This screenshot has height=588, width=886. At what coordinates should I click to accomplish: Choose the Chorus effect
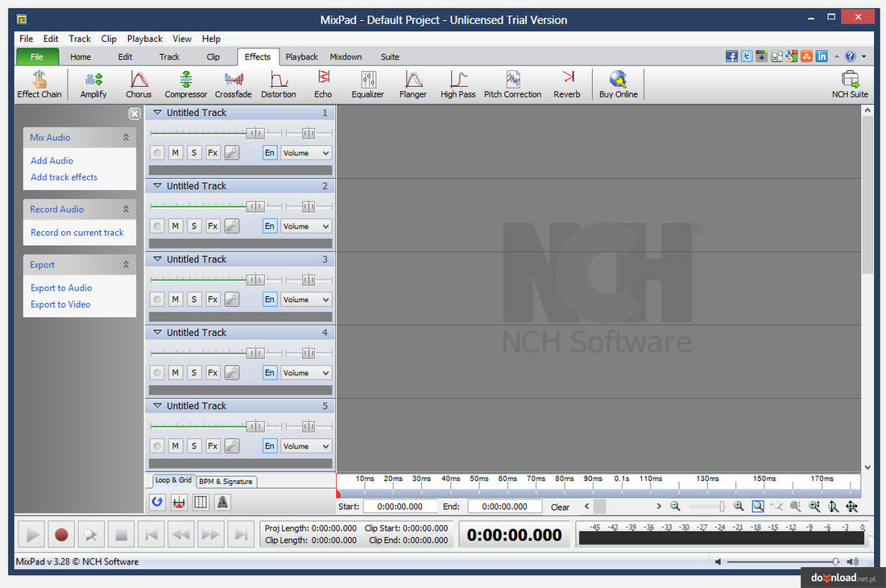[x=139, y=85]
